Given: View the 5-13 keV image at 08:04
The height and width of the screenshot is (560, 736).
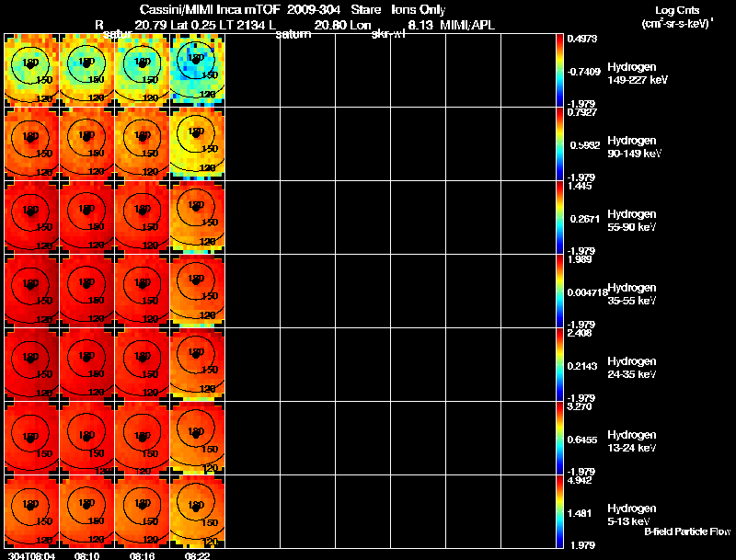Looking at the screenshot, I should pyautogui.click(x=31, y=511).
